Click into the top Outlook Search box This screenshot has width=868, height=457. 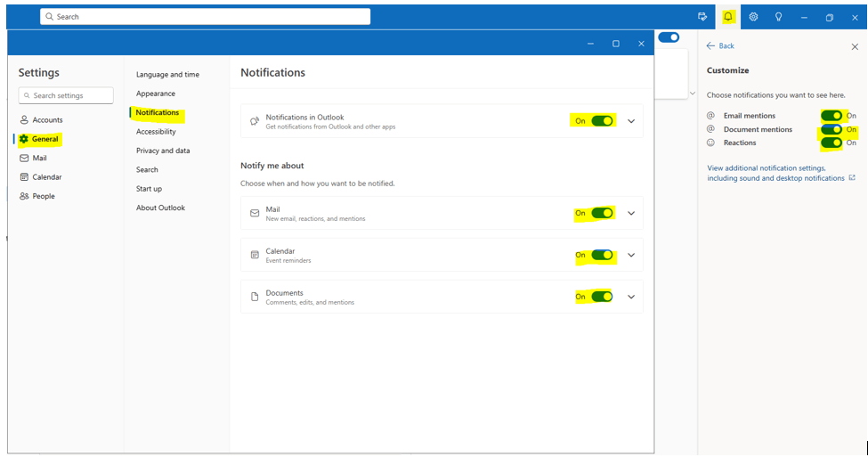(205, 17)
